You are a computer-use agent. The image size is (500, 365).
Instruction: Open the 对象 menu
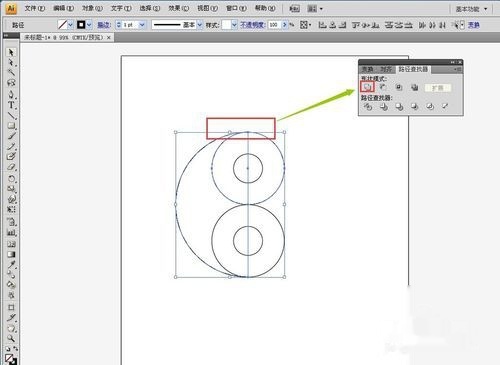tap(92, 8)
